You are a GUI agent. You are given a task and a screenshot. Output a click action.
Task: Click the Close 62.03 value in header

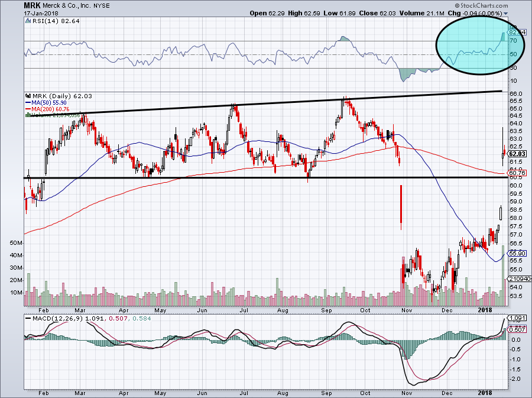tap(378, 13)
